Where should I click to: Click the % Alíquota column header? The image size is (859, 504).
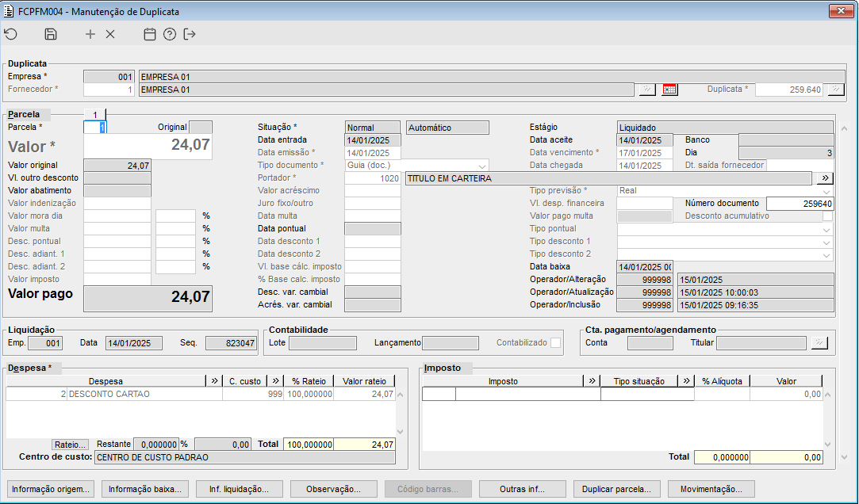[x=722, y=381]
